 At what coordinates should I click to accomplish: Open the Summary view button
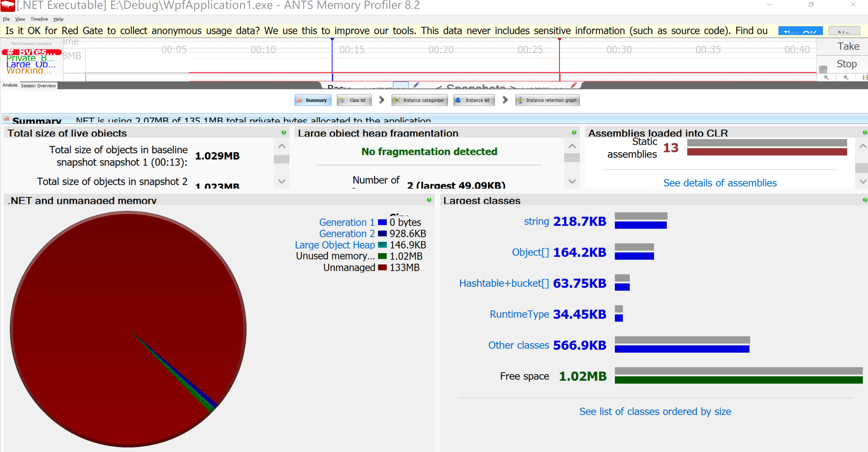312,100
